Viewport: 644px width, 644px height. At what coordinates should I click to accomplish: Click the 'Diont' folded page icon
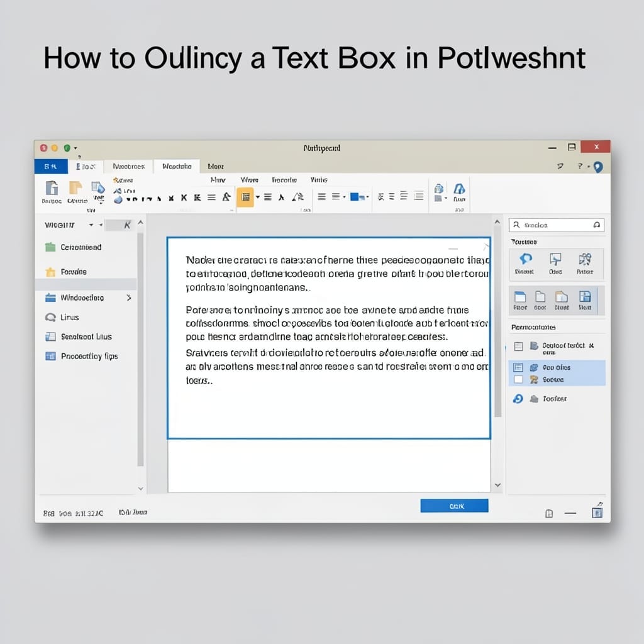click(562, 297)
